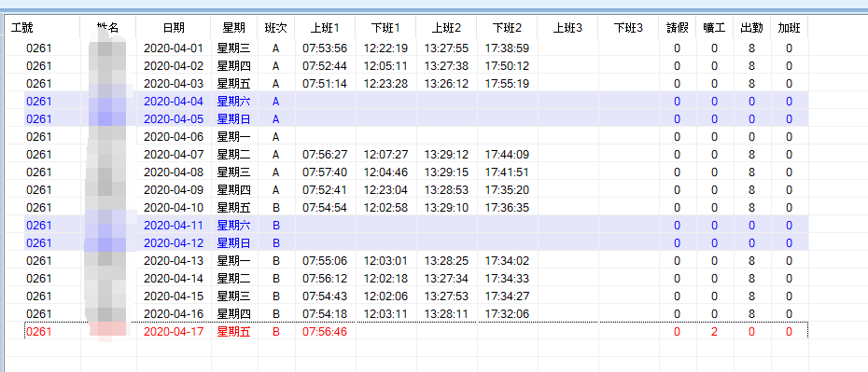Click the 07:56:46 clock-in cell
Image resolution: width=868 pixels, height=372 pixels.
point(325,332)
